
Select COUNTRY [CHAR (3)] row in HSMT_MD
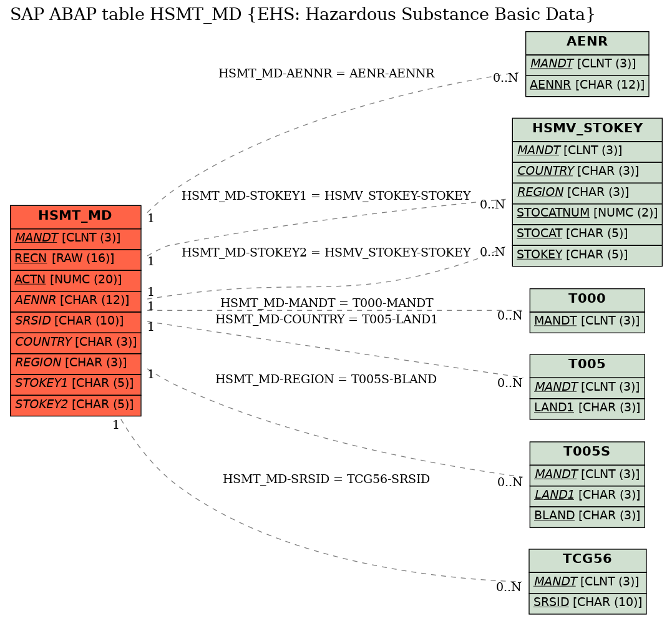pos(75,343)
